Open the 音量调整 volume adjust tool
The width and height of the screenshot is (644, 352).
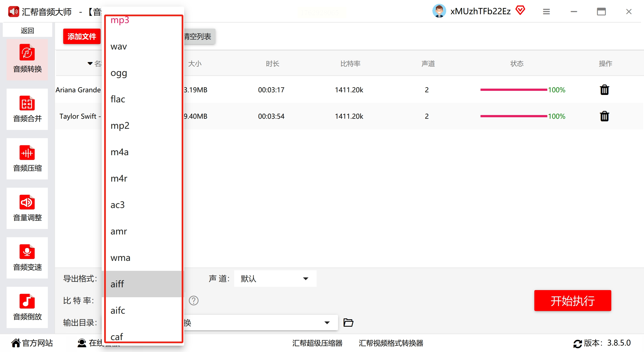point(27,208)
